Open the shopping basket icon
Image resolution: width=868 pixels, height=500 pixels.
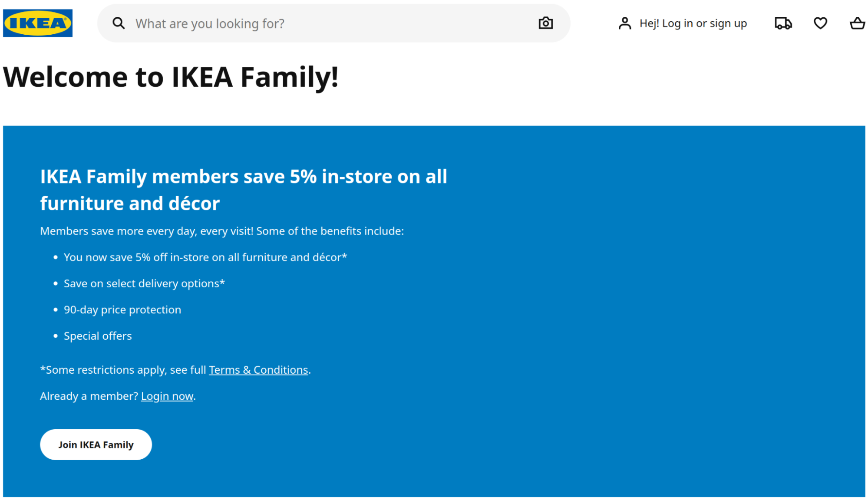857,23
